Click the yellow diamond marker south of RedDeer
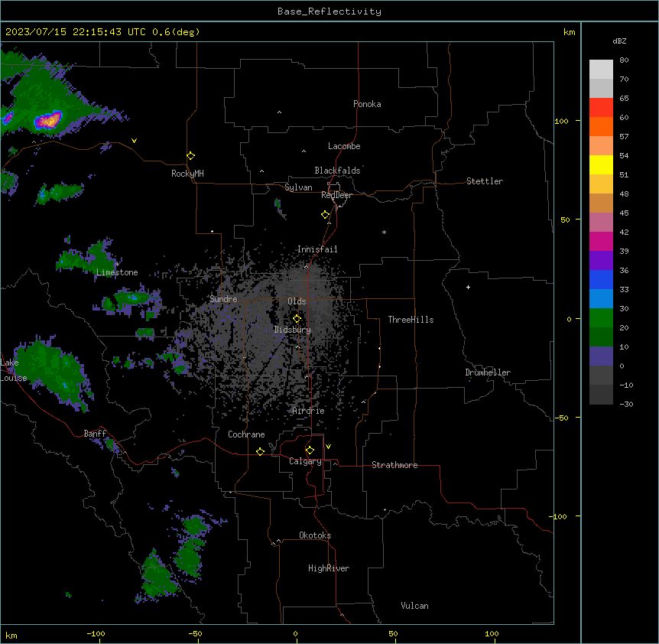Viewport: 659px width, 644px height. (325, 215)
